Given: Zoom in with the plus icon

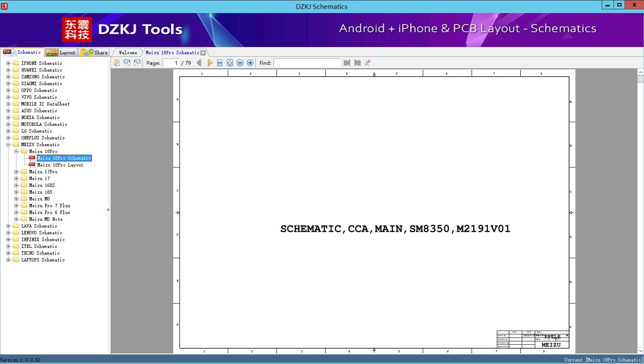Looking at the screenshot, I should pyautogui.click(x=250, y=63).
